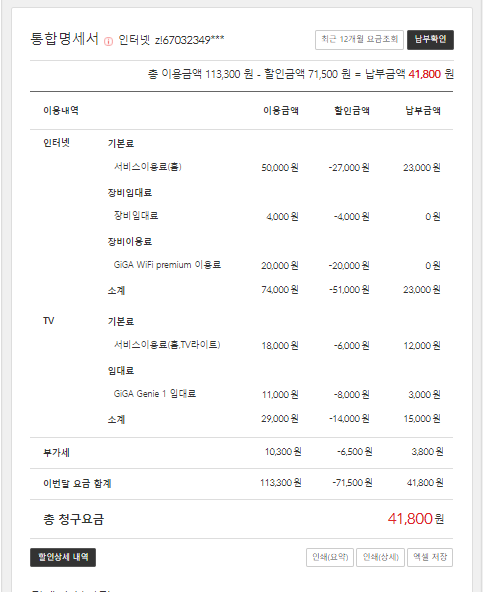This screenshot has width=486, height=592.
Task: Open 할인상세 내역
Action: click(63, 557)
